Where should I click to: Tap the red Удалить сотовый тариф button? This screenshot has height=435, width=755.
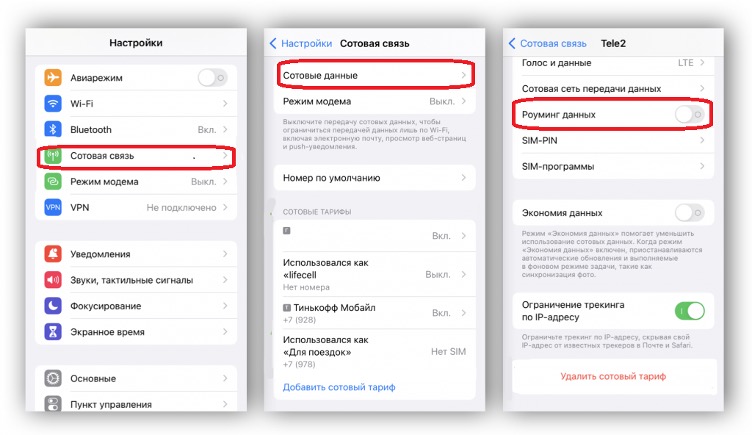[x=613, y=376]
